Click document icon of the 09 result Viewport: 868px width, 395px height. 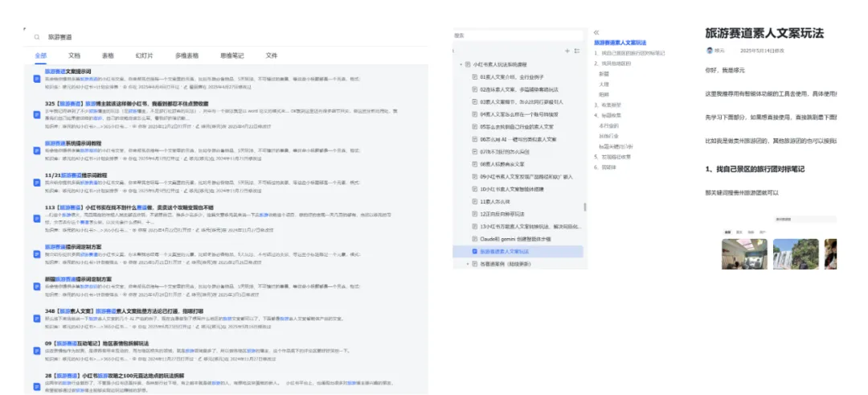[x=37, y=351]
